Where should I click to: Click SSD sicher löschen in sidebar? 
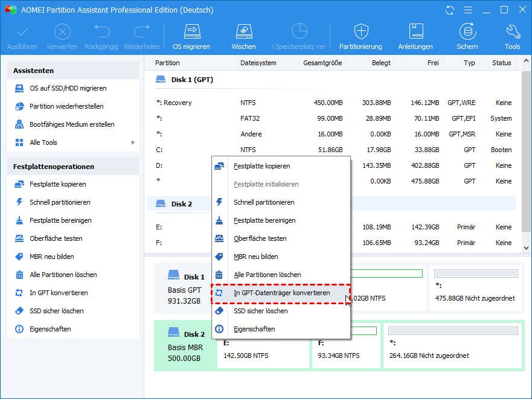click(x=57, y=311)
